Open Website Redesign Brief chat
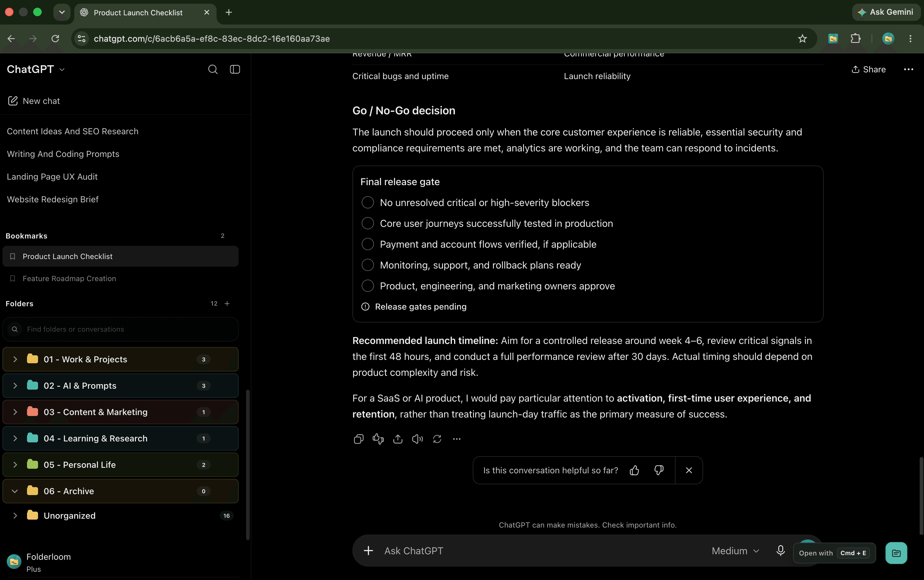 [x=52, y=199]
